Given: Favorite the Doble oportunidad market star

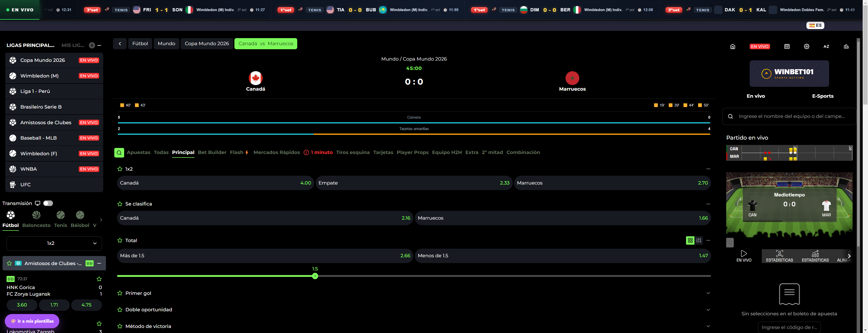Looking at the screenshot, I should pos(120,310).
